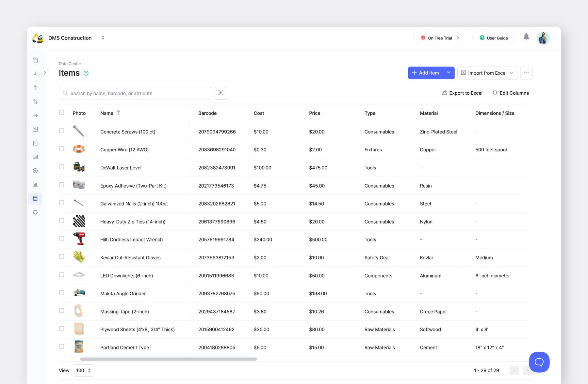Open the barcode label icon in the sidebar
The height and width of the screenshot is (384, 588).
click(x=35, y=157)
